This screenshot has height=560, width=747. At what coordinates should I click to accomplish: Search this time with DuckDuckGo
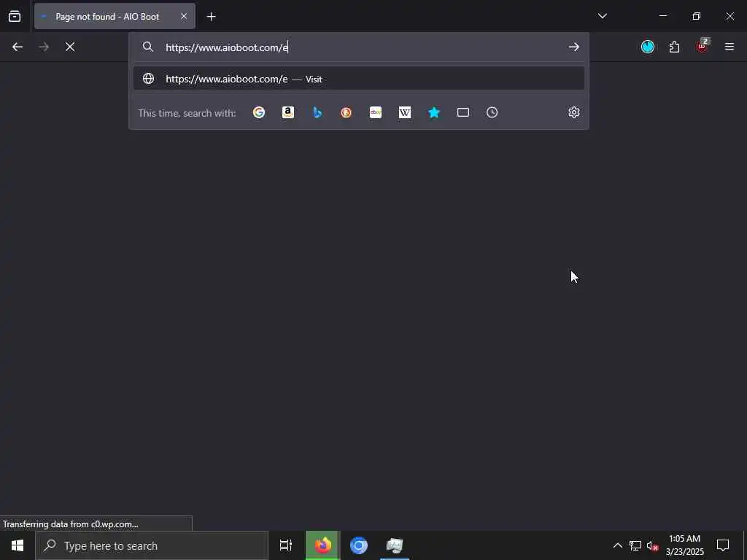[x=347, y=112]
